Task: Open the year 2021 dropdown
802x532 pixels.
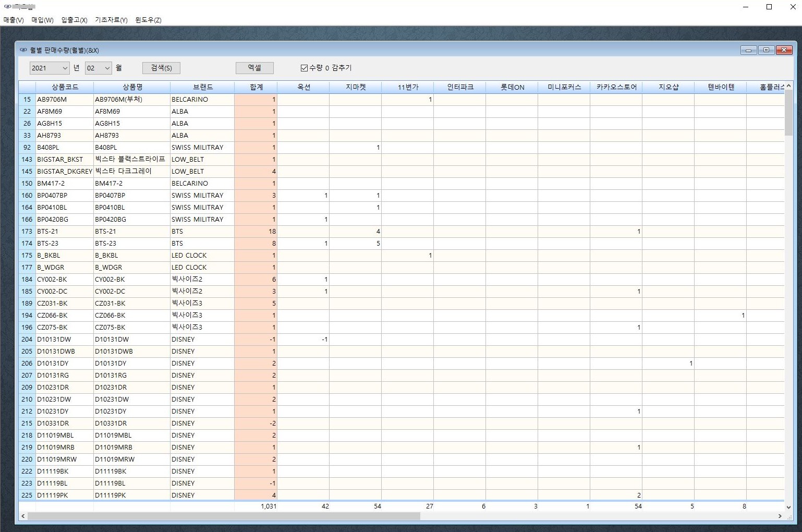Action: (x=65, y=68)
